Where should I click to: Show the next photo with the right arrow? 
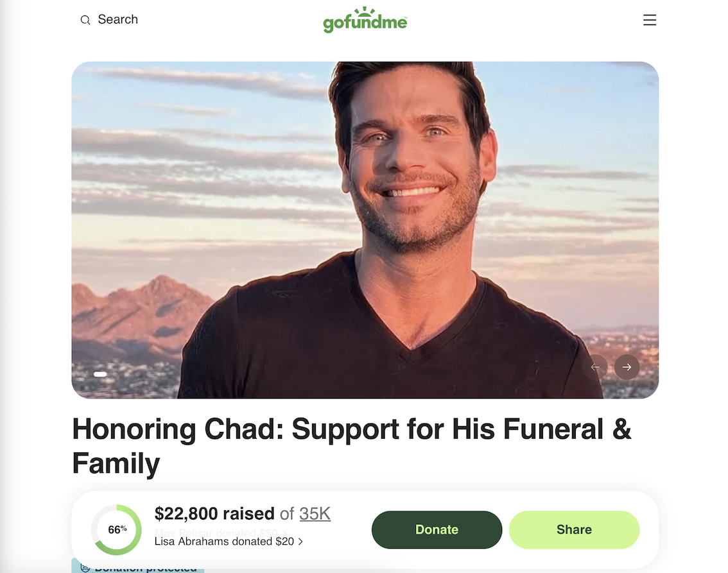[x=627, y=367]
